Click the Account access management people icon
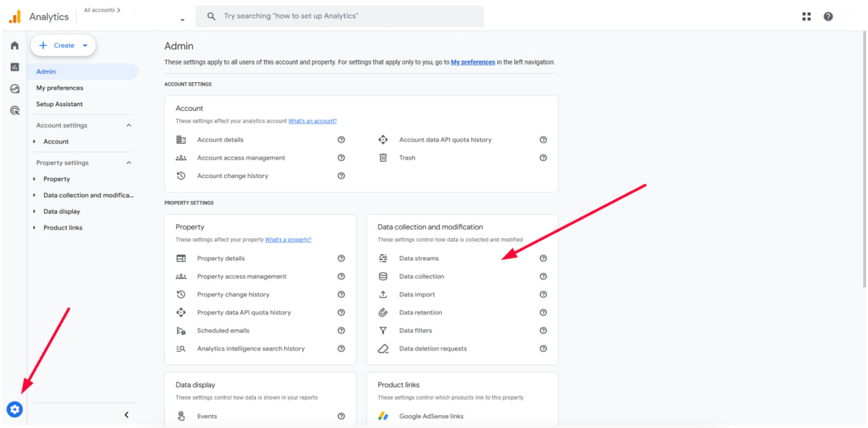Screen dimensions: 868x428 pyautogui.click(x=181, y=158)
